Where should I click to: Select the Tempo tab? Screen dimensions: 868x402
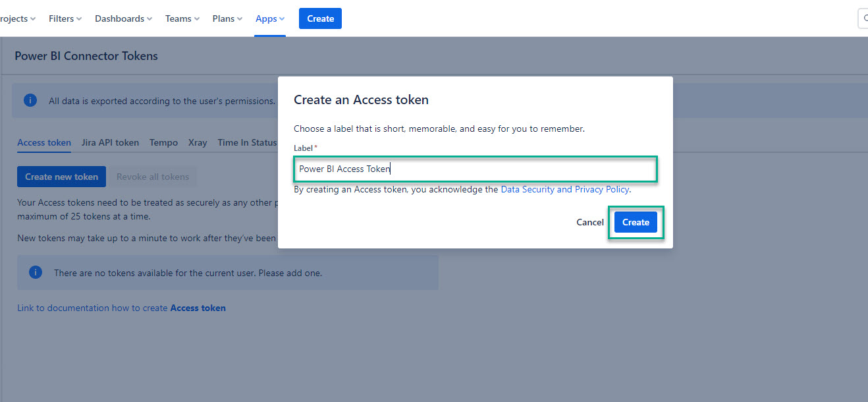pyautogui.click(x=163, y=142)
